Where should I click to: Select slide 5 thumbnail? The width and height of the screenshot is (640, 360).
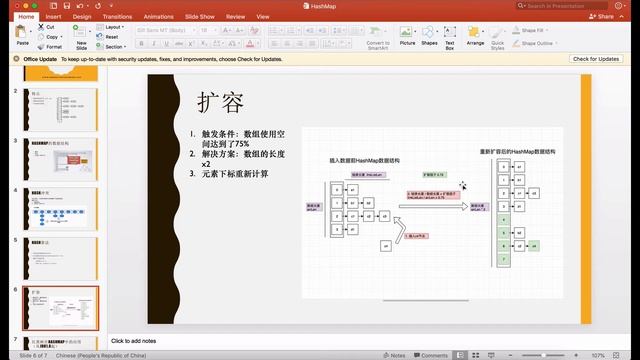click(61, 258)
